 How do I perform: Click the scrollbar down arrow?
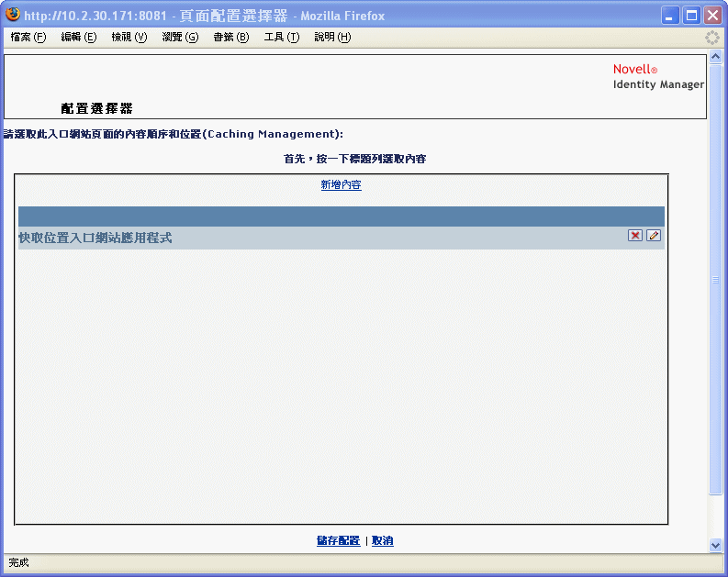[x=715, y=545]
